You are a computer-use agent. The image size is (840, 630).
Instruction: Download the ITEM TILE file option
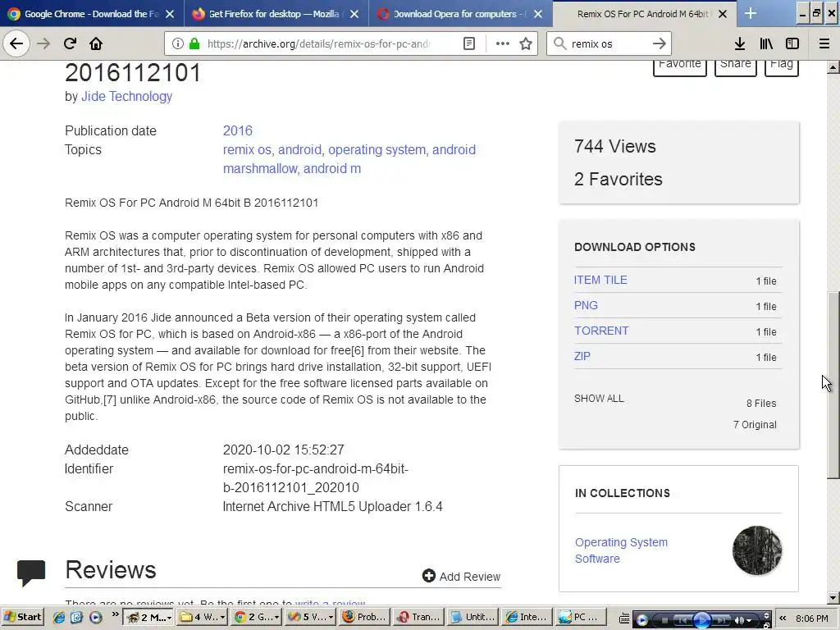pos(600,280)
